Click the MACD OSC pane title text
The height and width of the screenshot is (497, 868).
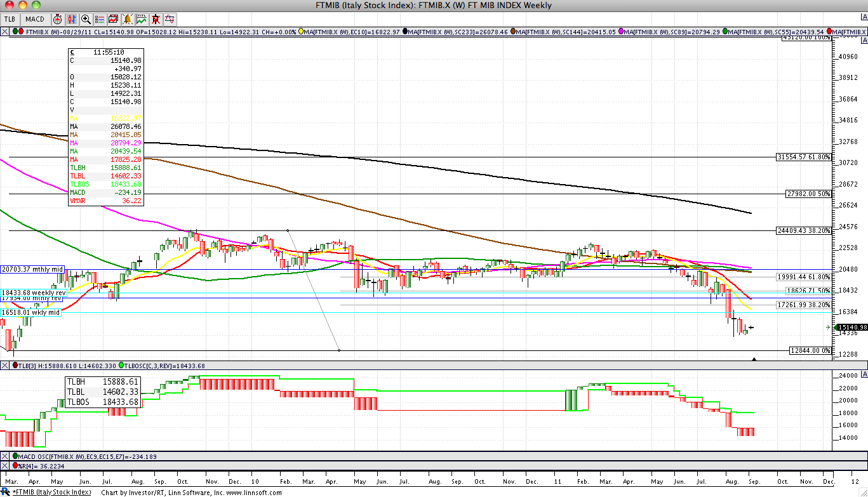pyautogui.click(x=88, y=456)
